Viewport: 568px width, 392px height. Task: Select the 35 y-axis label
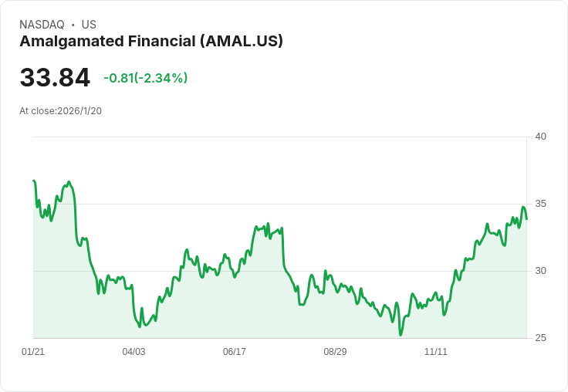(540, 204)
